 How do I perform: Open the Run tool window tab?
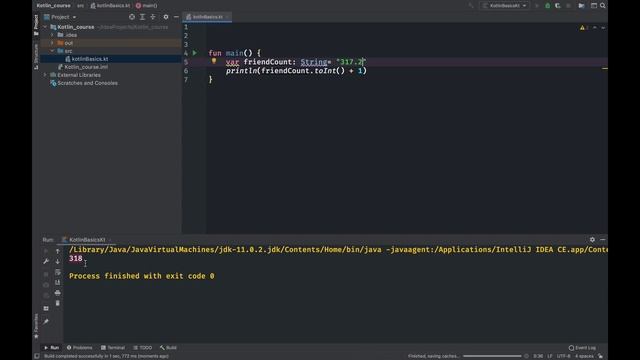51,348
